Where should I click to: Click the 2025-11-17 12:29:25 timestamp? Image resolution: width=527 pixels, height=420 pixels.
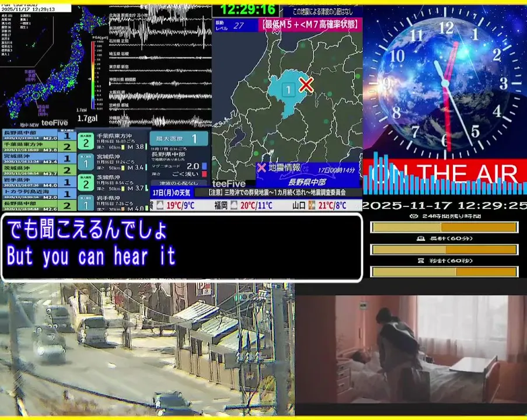(445, 205)
